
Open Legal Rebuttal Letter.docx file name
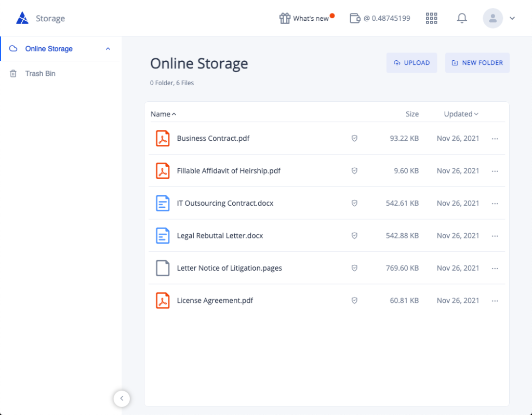pos(220,235)
